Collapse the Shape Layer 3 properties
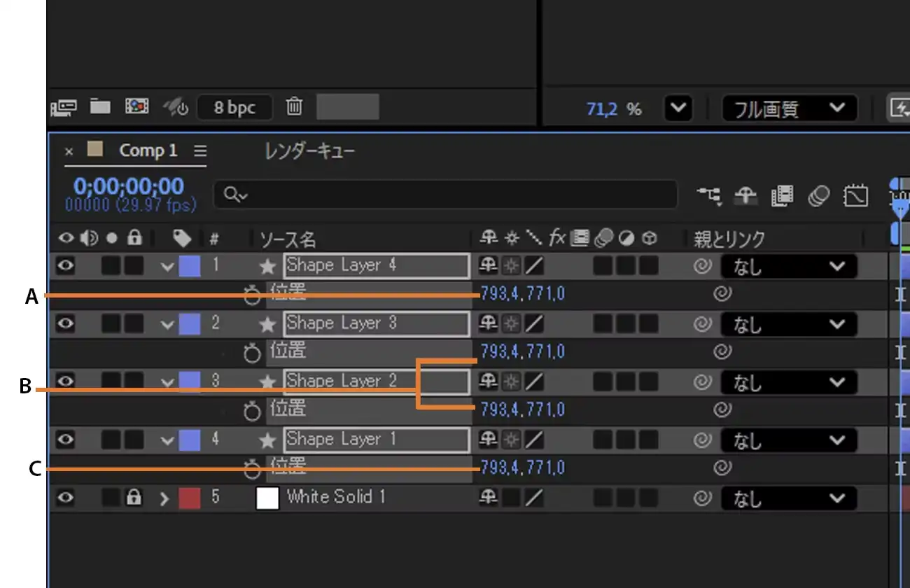The height and width of the screenshot is (588, 910). [167, 323]
